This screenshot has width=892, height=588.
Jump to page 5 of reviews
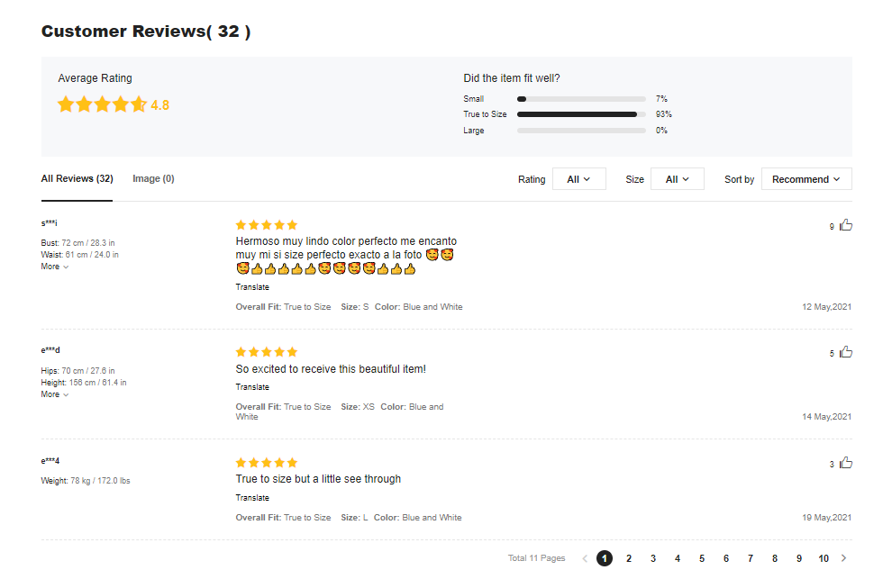tap(702, 558)
